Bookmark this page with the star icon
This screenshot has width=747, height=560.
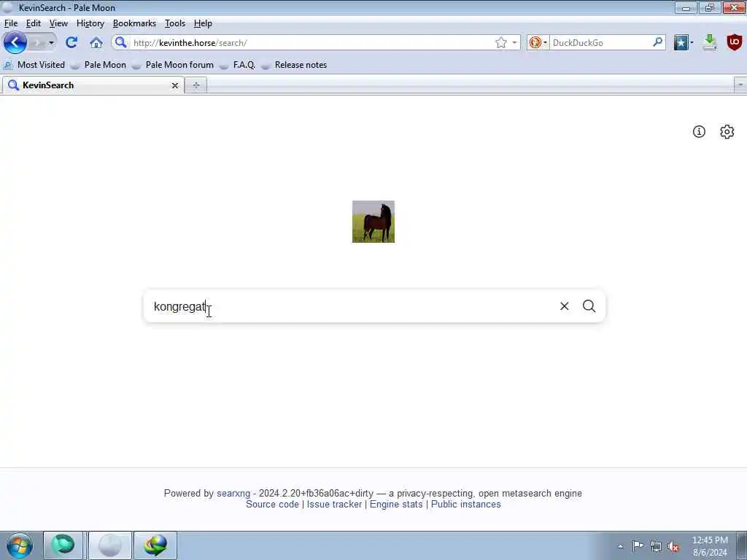[x=500, y=43]
